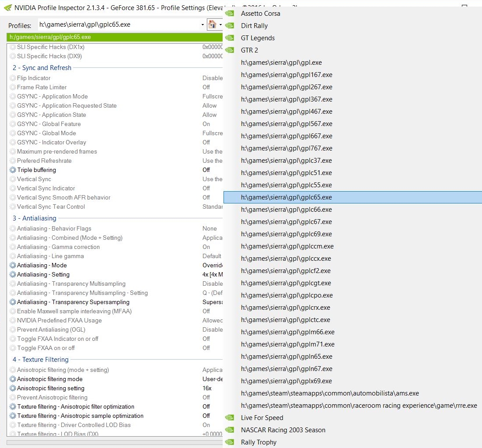Expand the small arrow beside the home button

tap(220, 24)
